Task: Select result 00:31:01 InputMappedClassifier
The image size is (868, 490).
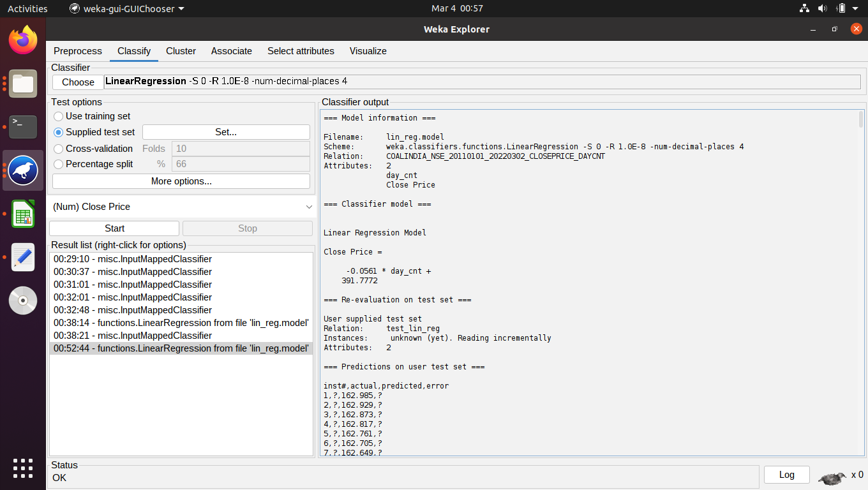Action: (181, 285)
